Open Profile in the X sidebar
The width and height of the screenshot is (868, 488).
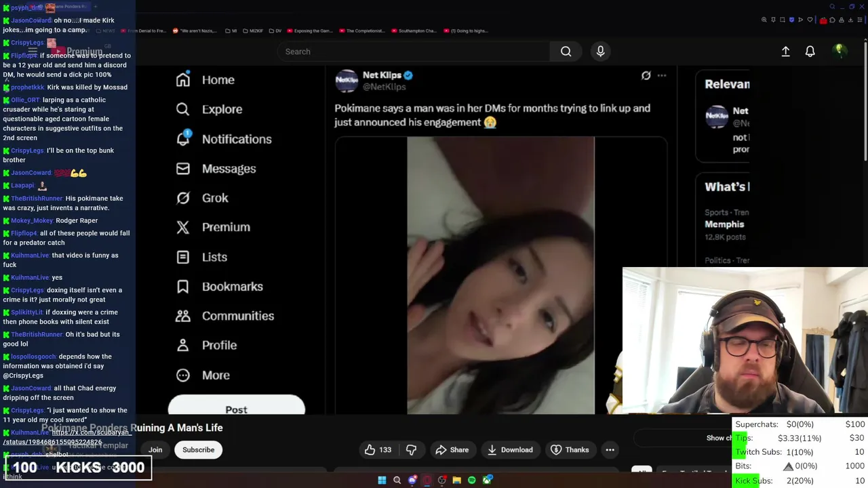[x=206, y=345]
